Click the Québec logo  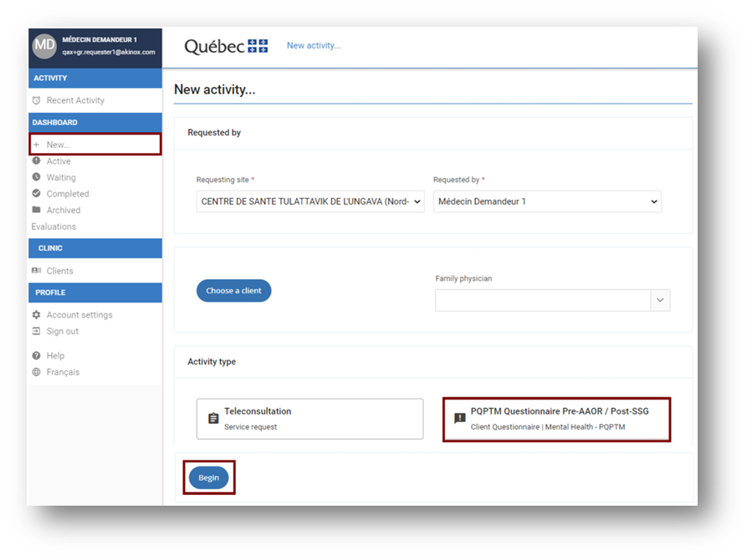[x=226, y=47]
